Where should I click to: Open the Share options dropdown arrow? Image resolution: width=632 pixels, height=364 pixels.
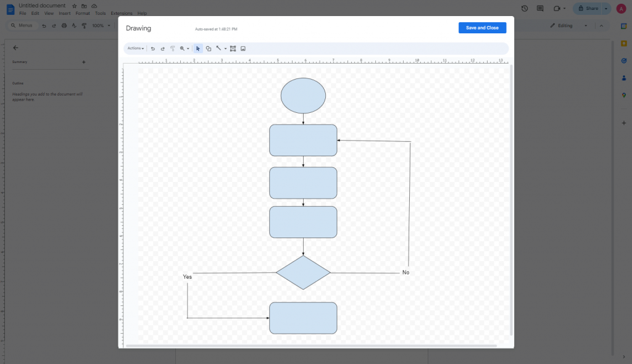click(606, 9)
